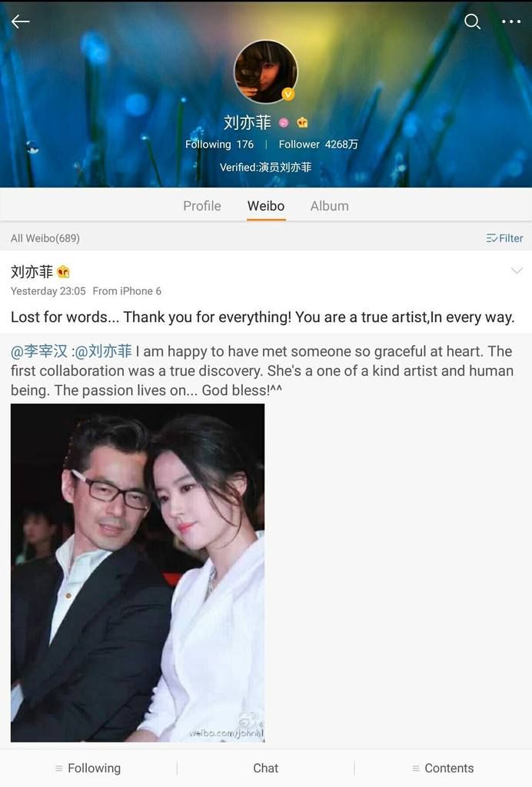
Task: Expand the post options chevron
Action: click(x=517, y=271)
